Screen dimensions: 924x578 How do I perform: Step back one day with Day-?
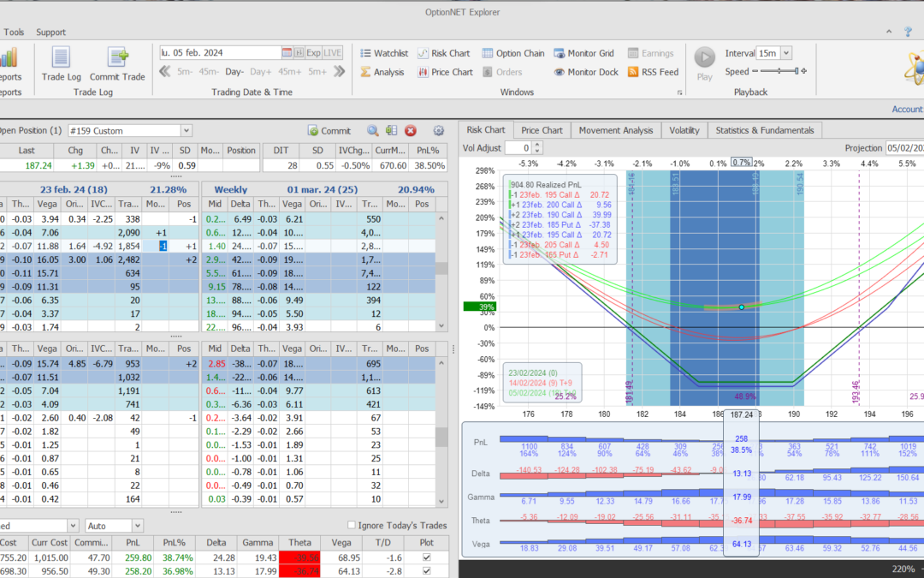pyautogui.click(x=234, y=72)
